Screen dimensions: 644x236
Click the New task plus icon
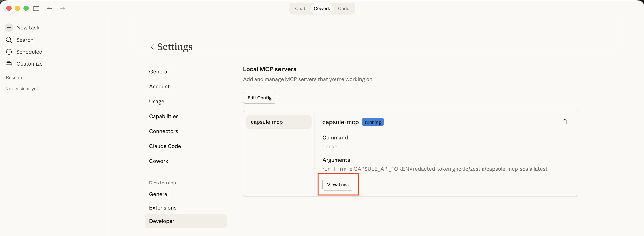(x=9, y=28)
